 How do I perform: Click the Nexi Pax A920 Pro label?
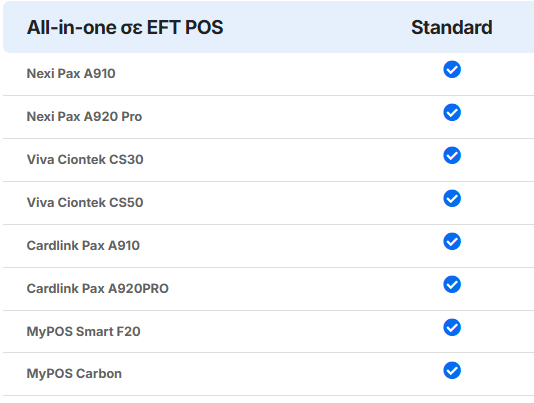[x=84, y=117]
